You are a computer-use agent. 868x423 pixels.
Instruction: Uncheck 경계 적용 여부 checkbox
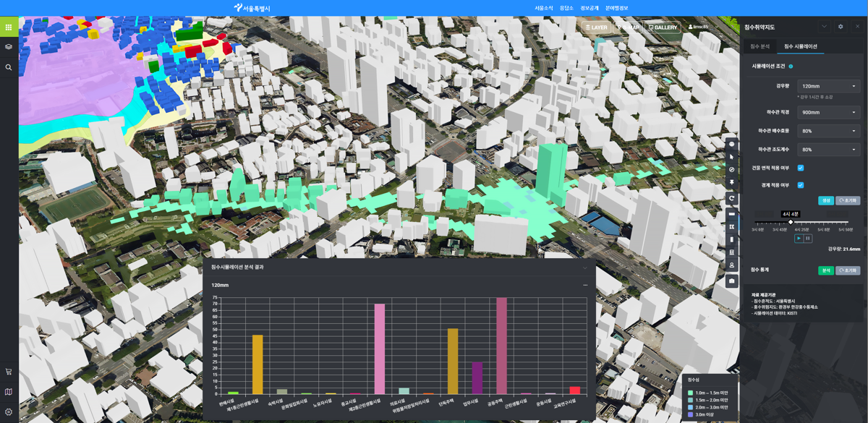800,185
